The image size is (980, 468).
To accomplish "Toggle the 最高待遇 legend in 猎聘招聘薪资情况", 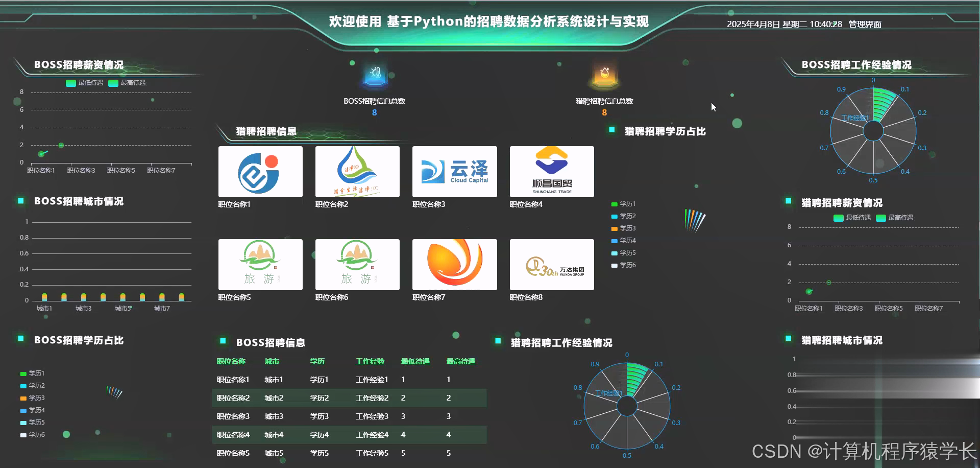I will (896, 218).
